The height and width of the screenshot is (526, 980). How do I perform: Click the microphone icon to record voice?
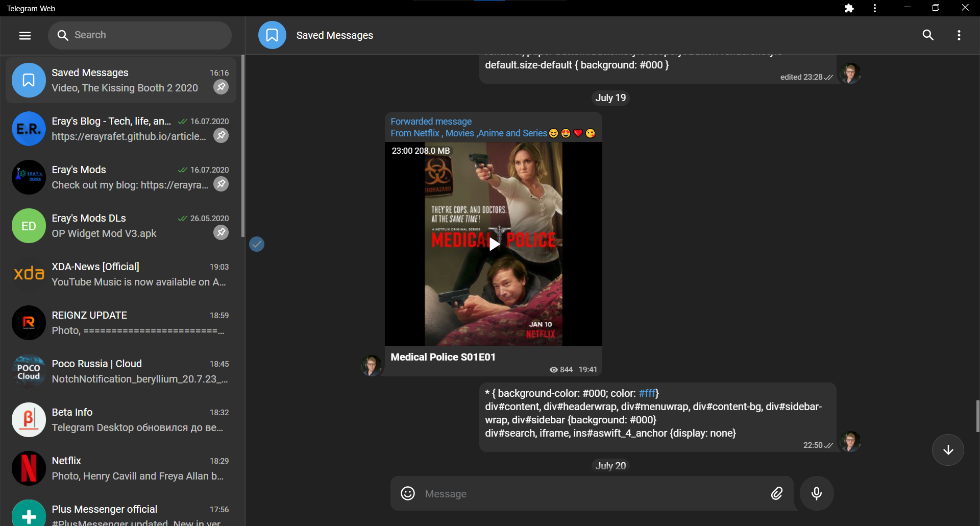point(816,493)
